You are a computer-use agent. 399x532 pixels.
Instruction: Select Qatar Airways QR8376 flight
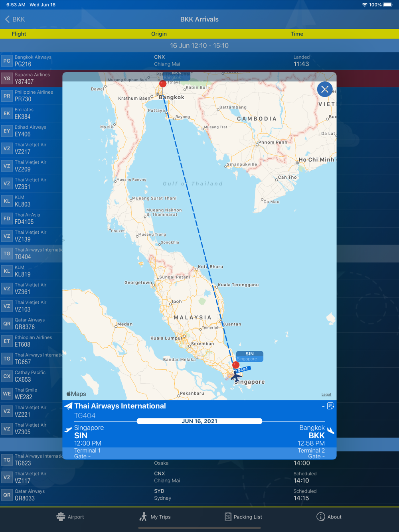pos(31,324)
